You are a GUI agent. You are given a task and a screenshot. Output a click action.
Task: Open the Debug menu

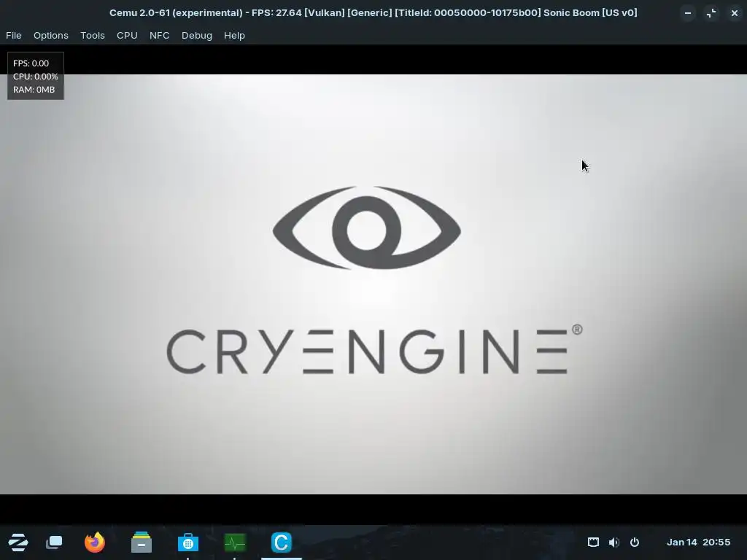197,35
